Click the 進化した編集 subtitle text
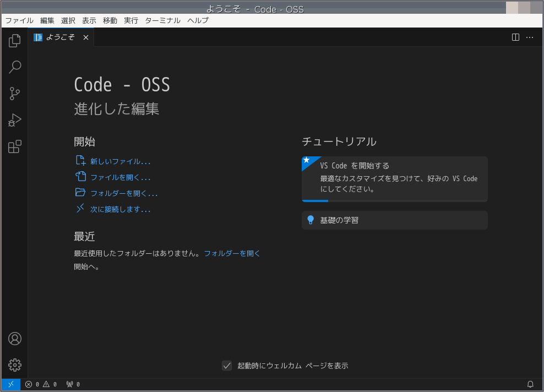This screenshot has width=544, height=392. [117, 109]
